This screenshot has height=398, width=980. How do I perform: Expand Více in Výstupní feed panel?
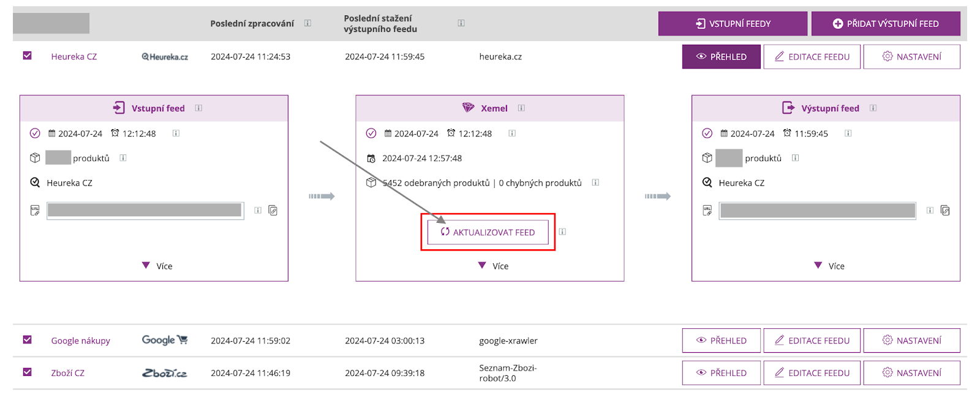coord(829,266)
